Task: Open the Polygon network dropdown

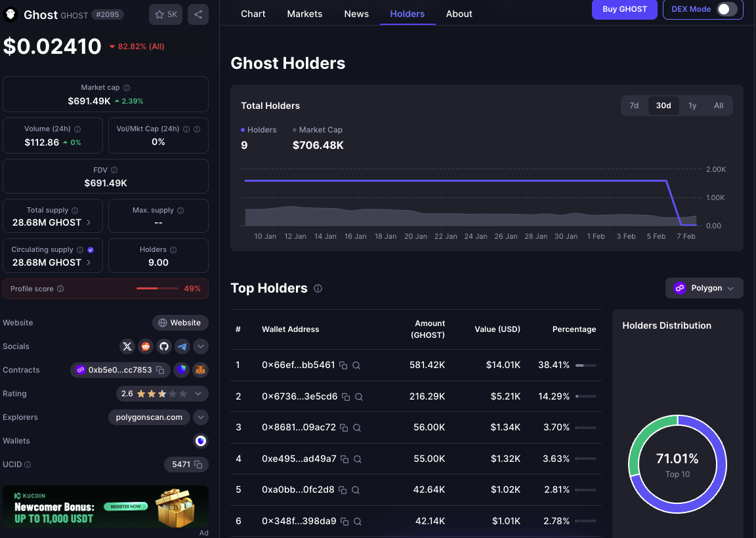Action: (x=704, y=288)
